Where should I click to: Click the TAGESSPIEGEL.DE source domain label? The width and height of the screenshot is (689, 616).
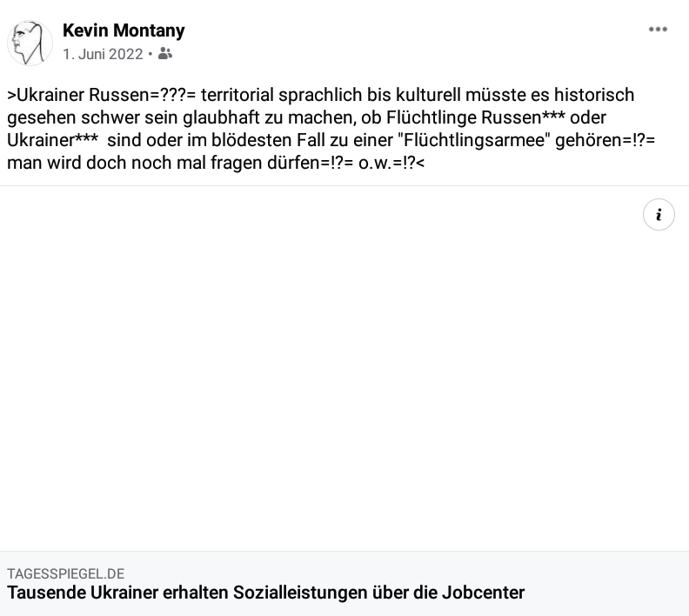pos(66,573)
